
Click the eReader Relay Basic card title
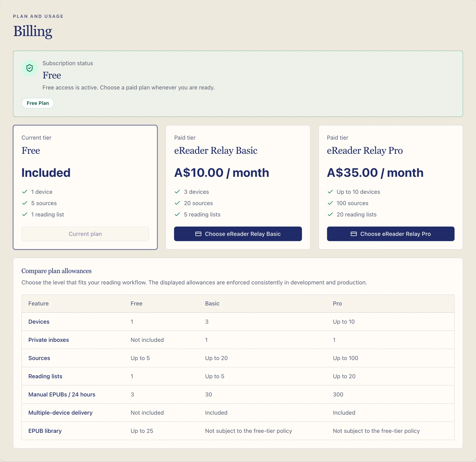[216, 150]
